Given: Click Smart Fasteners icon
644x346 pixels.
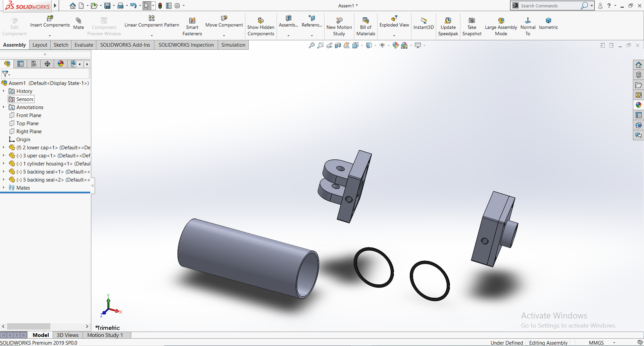Looking at the screenshot, I should coord(192,27).
